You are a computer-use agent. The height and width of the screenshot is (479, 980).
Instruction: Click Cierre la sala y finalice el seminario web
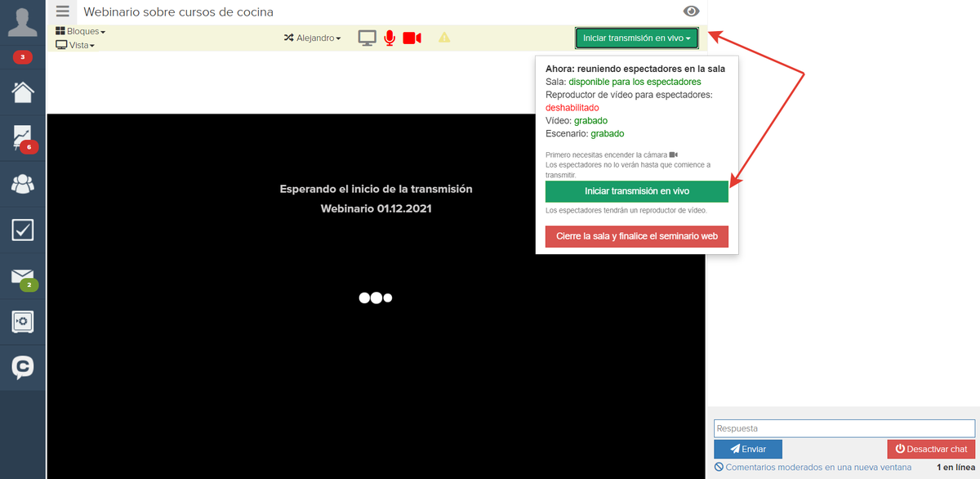pyautogui.click(x=637, y=236)
